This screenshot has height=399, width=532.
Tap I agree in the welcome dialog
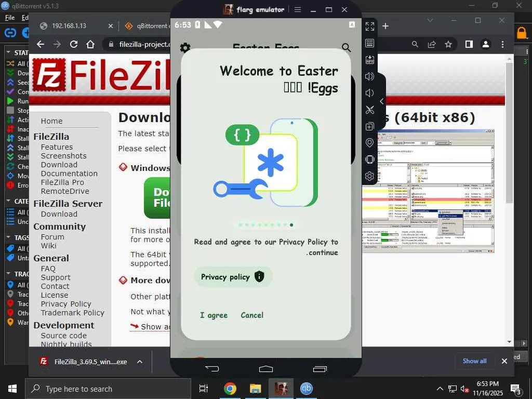tap(214, 315)
